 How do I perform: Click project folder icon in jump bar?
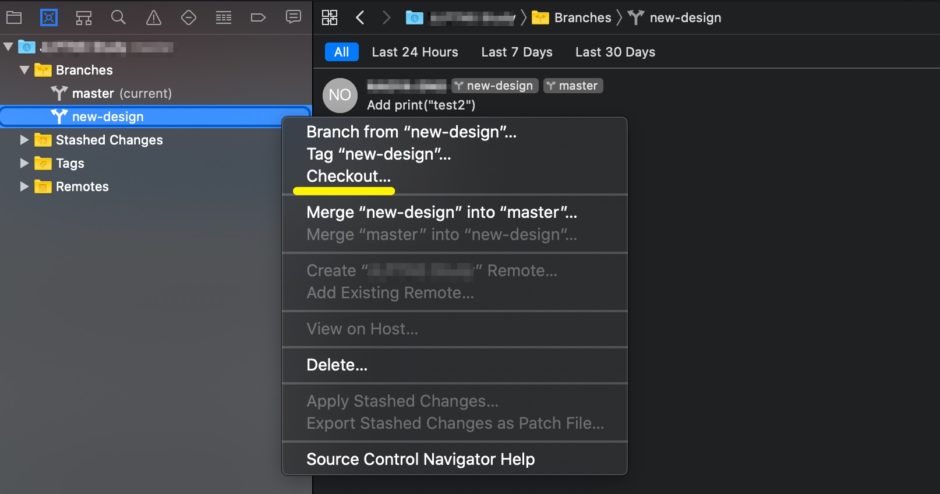tap(414, 17)
